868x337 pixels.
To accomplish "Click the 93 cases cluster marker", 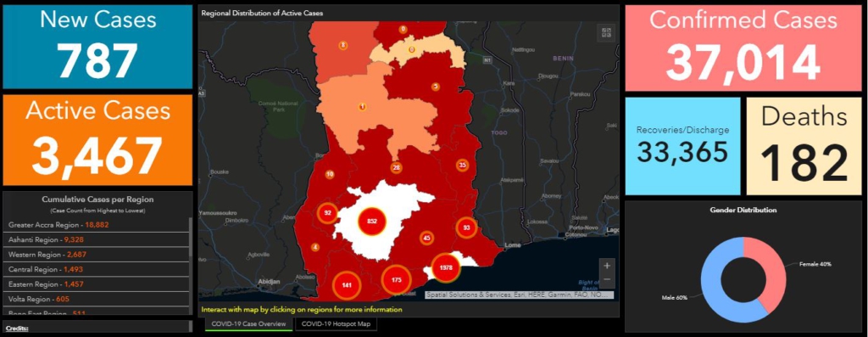I will click(x=466, y=227).
